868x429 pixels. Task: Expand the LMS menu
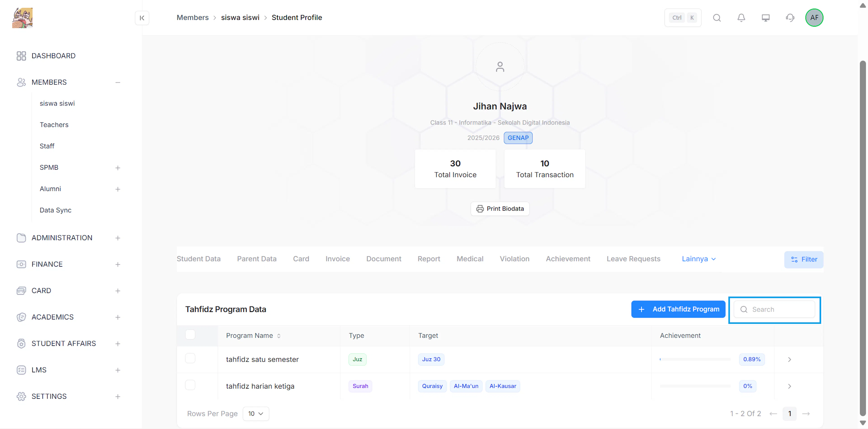coord(118,370)
